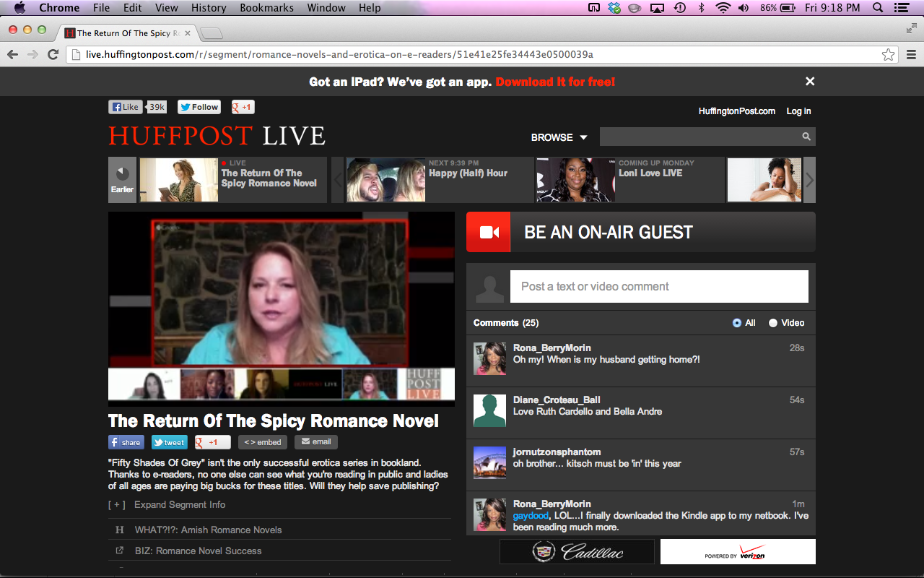Open the Chrome application menu
Screen dimensions: 924x578
click(59, 8)
